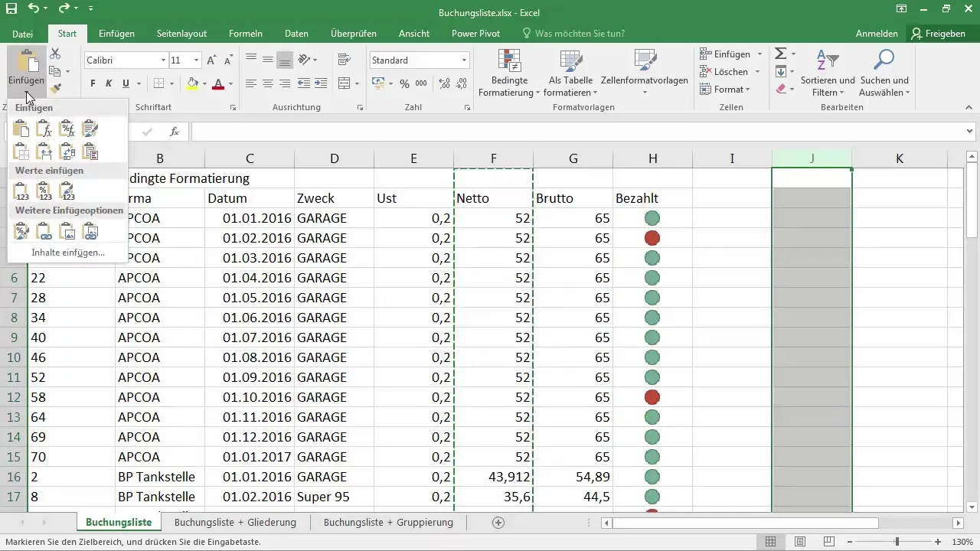Choose Paste Link option
Screen dimensions: 980x551
pos(44,231)
